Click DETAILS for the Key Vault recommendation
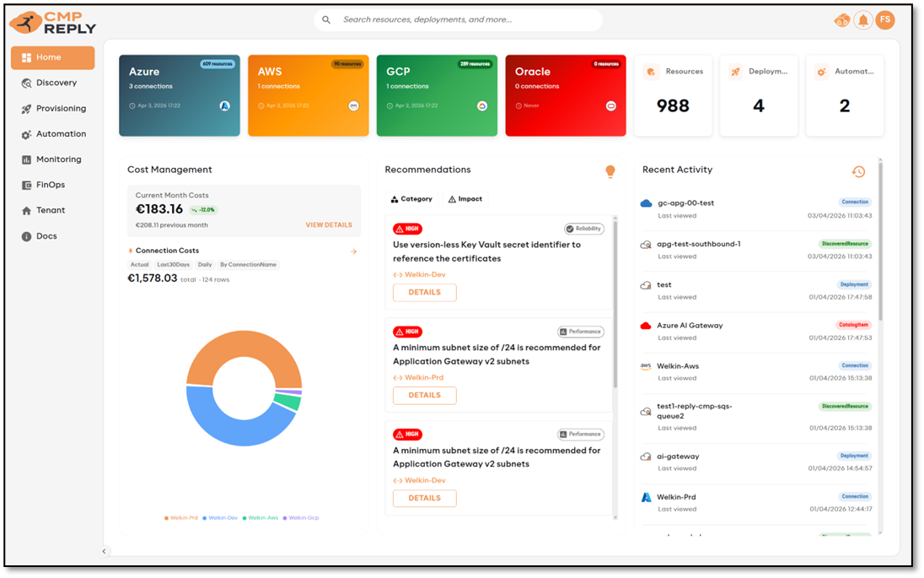Screen dimensions: 924x578 tap(424, 293)
